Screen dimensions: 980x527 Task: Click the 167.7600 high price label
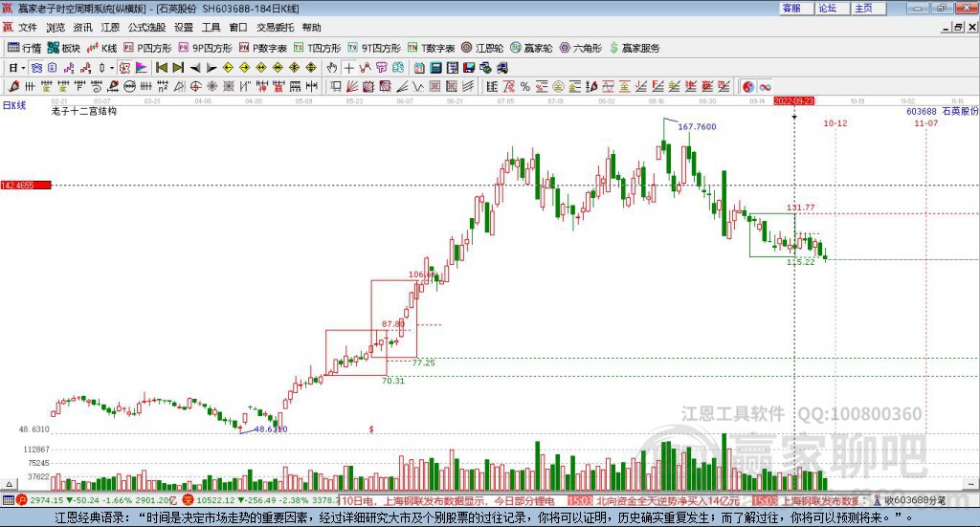click(x=697, y=127)
